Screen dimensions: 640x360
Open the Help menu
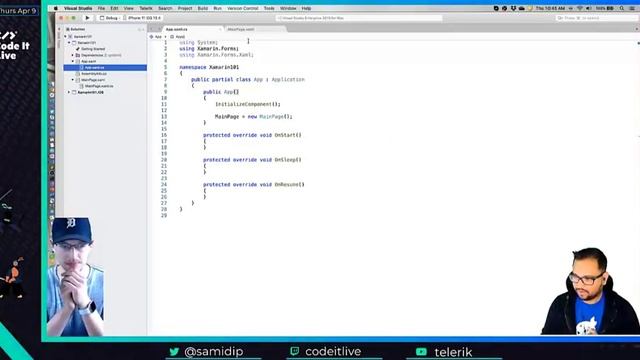click(x=306, y=8)
